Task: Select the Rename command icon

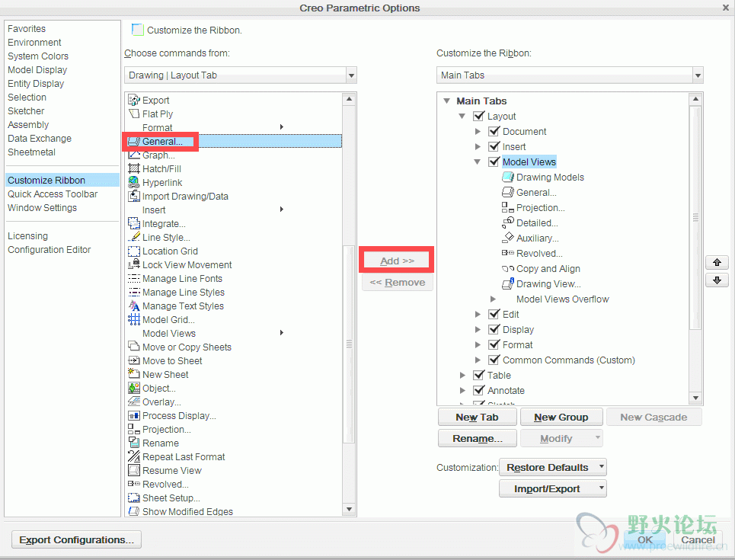Action: 134,443
